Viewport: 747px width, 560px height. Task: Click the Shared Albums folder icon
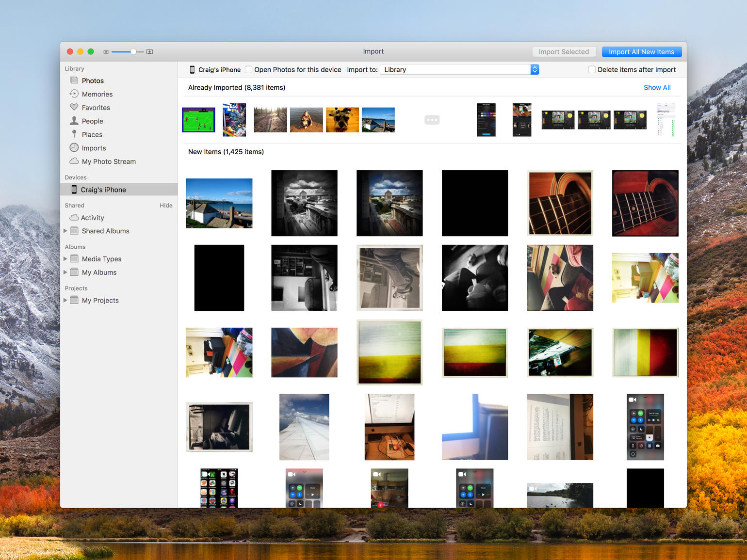pos(74,231)
